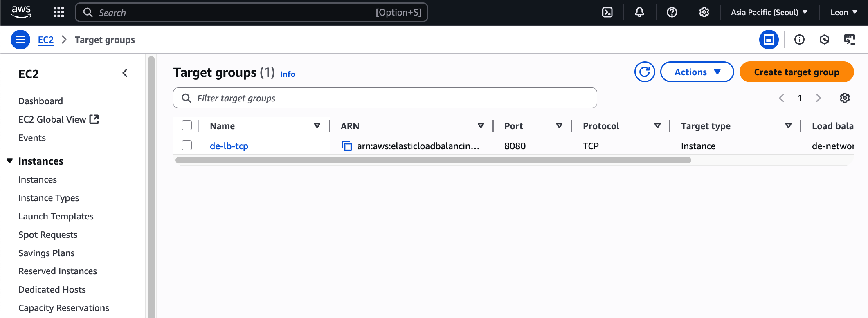The width and height of the screenshot is (868, 318).
Task: Open the Actions dropdown
Action: [x=697, y=72]
